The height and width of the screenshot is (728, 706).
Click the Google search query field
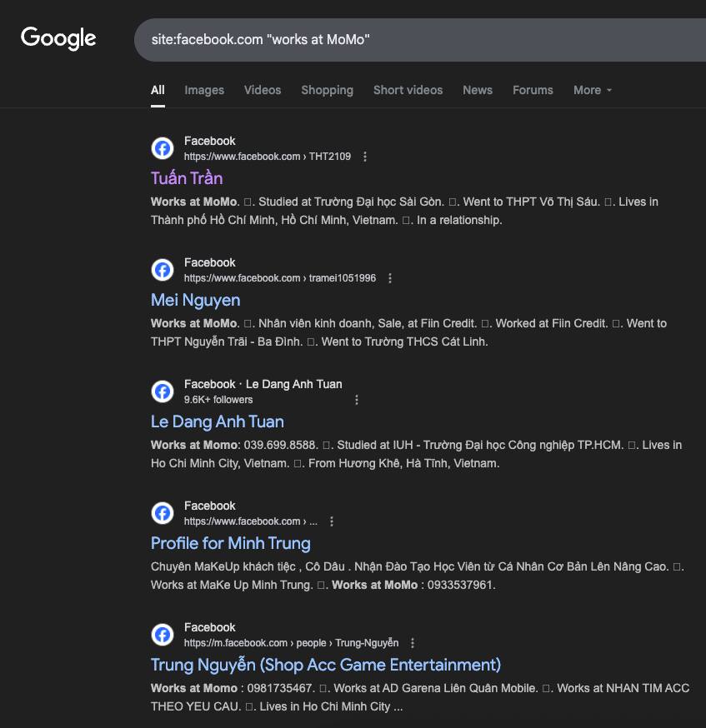point(420,40)
